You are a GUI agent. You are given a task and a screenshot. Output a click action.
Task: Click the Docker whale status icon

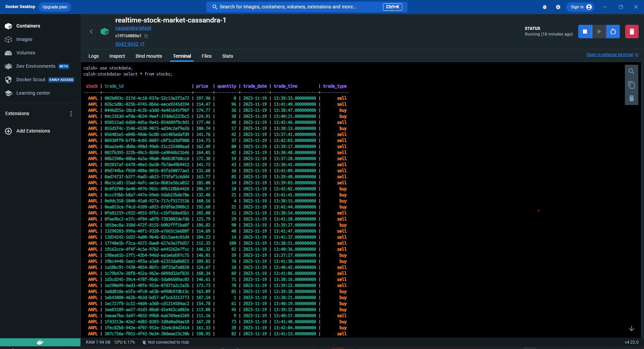pos(40,342)
